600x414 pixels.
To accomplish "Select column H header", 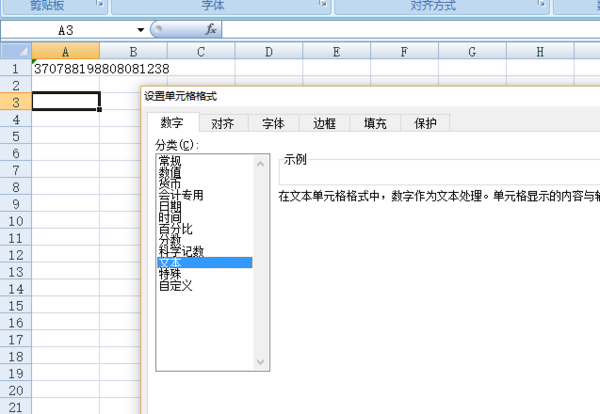I will click(540, 51).
